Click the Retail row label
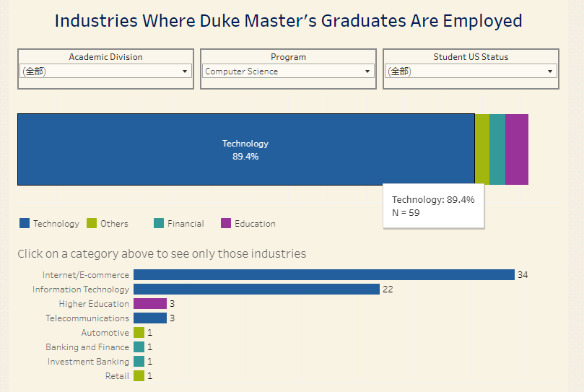 click(117, 376)
